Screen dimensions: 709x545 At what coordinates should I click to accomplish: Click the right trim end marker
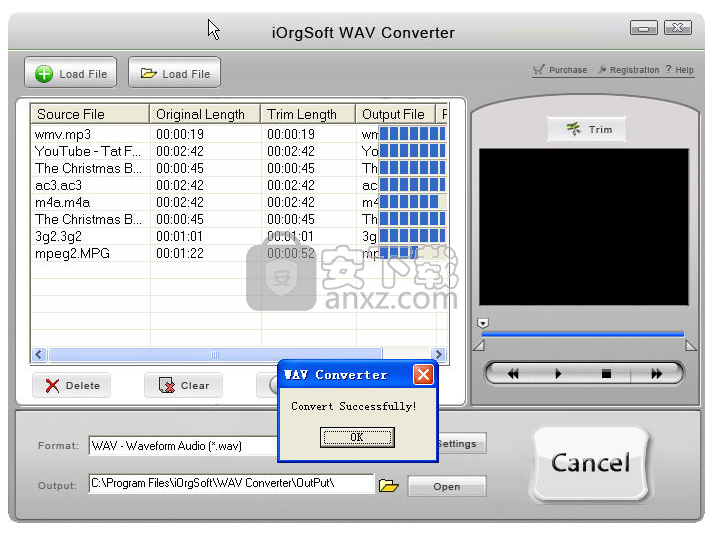coord(690,346)
